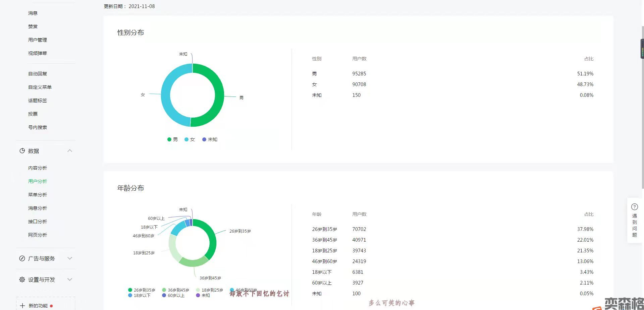Image resolution: width=644 pixels, height=310 pixels.
Task: Open 号内搜索 in the sidebar
Action: click(38, 127)
